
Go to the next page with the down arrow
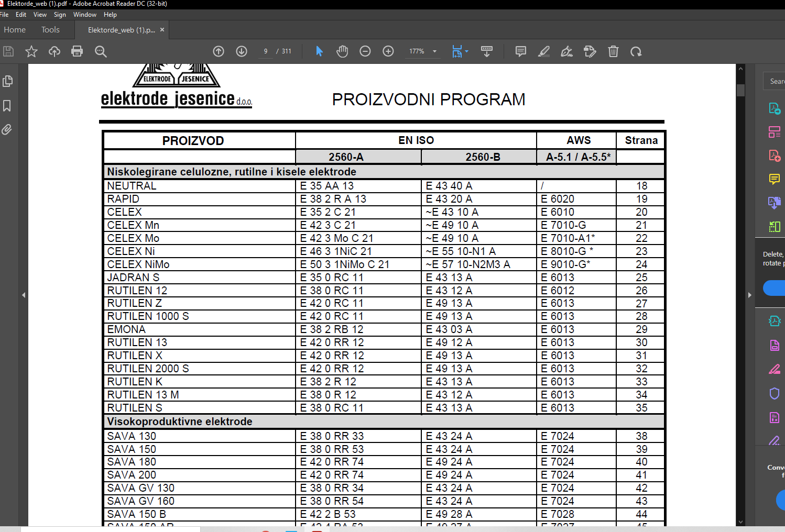pyautogui.click(x=242, y=51)
